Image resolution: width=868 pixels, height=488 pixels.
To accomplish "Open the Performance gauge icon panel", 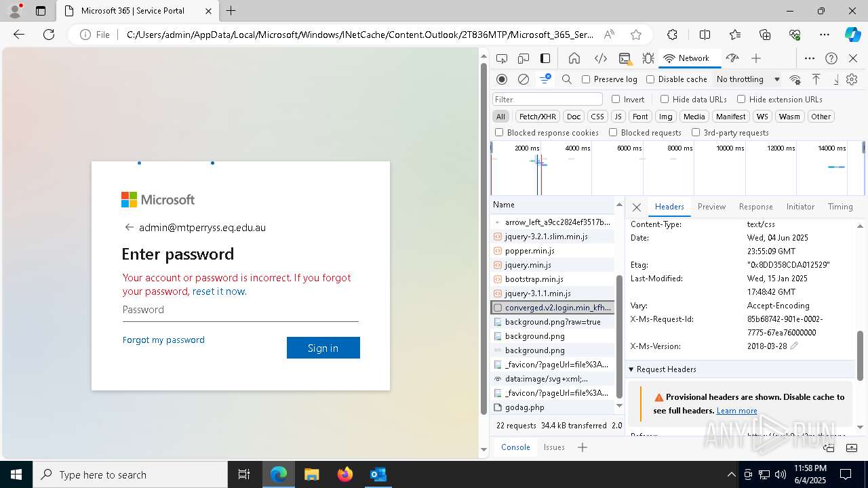I will pos(732,58).
